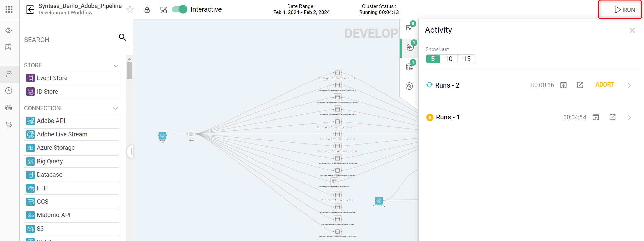Screen dimensions: 644x241
Task: Open the external link icon for Runs - 2
Action: tap(580, 85)
